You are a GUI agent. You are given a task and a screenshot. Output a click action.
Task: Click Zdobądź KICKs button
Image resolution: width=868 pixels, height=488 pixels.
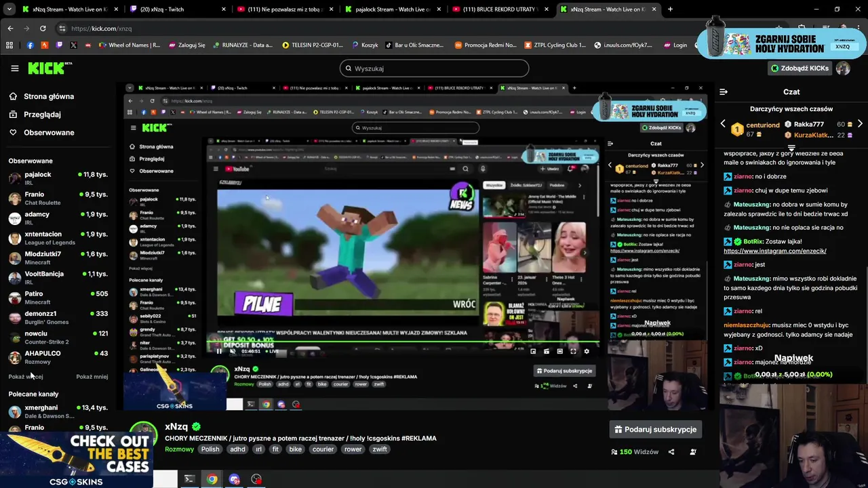(x=800, y=68)
